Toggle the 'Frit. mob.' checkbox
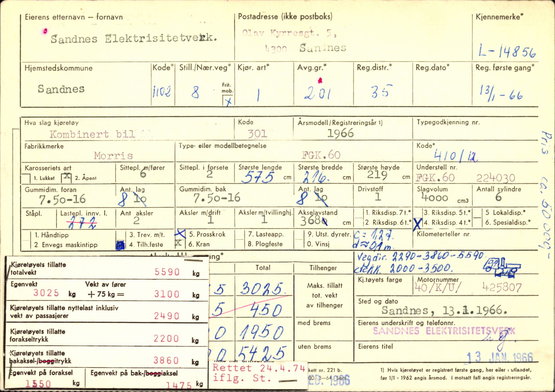This screenshot has height=392, width=555. click(228, 101)
